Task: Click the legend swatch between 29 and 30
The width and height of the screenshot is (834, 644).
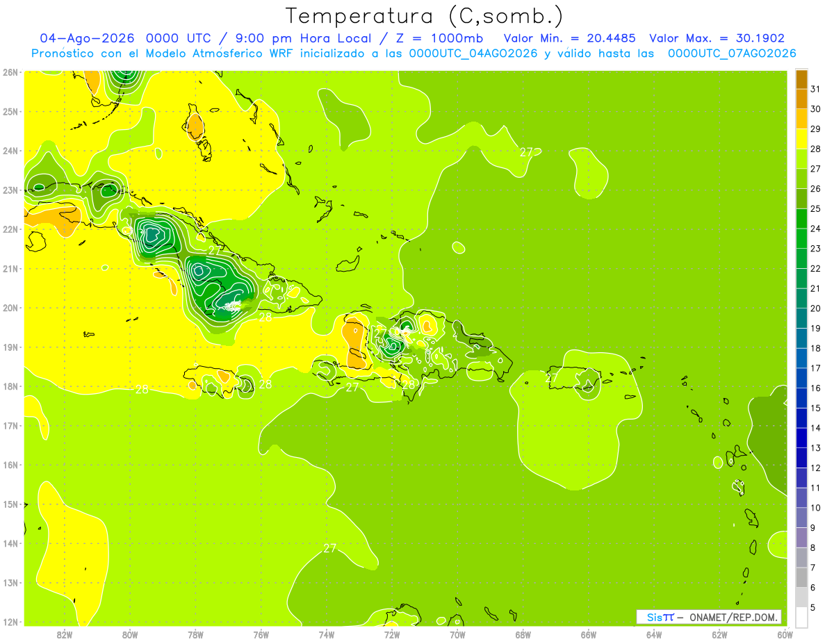Action: 801,119
